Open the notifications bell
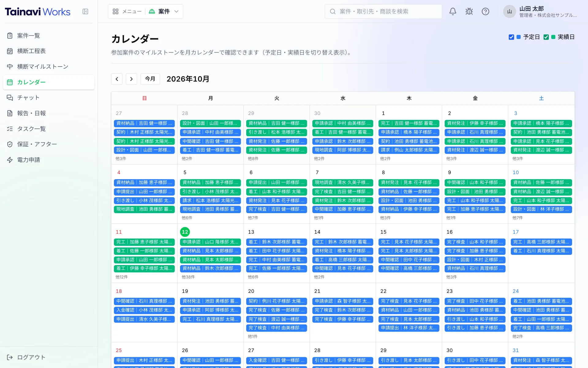Viewport: 588px width, 368px height. pos(453,12)
